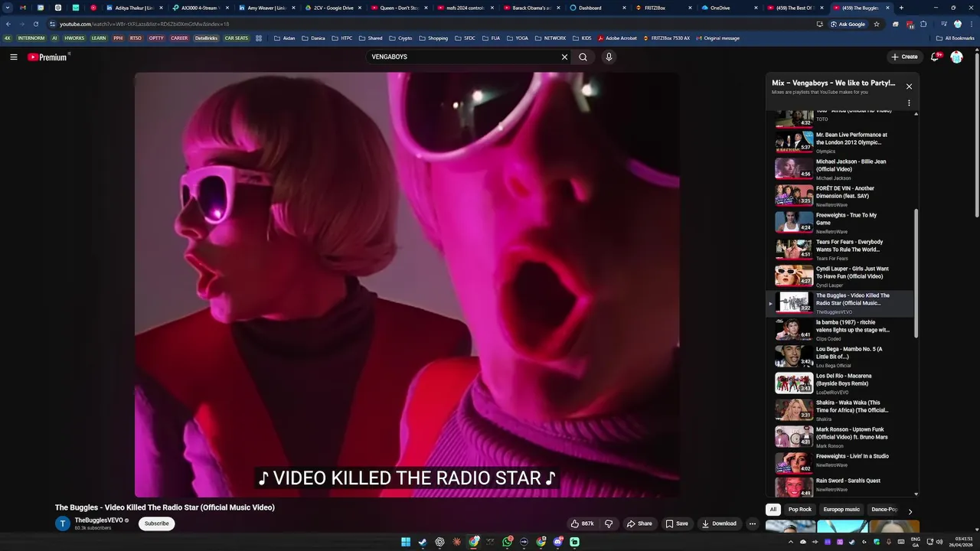
Task: Dislike the video with thumbs down
Action: [609, 523]
